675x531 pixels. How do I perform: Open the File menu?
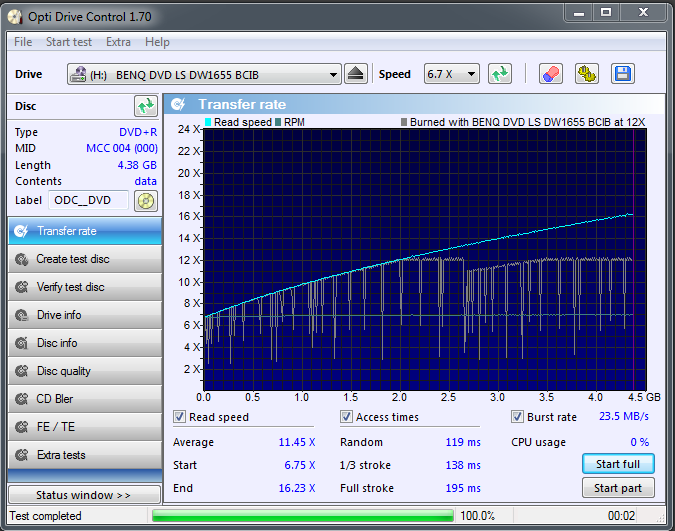(x=23, y=42)
